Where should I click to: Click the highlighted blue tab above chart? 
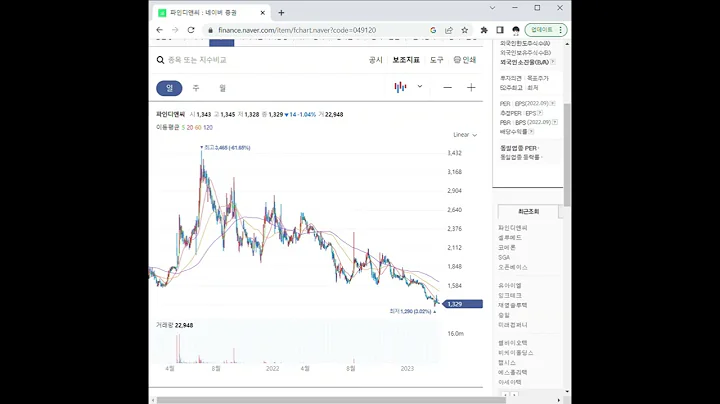click(x=222, y=42)
